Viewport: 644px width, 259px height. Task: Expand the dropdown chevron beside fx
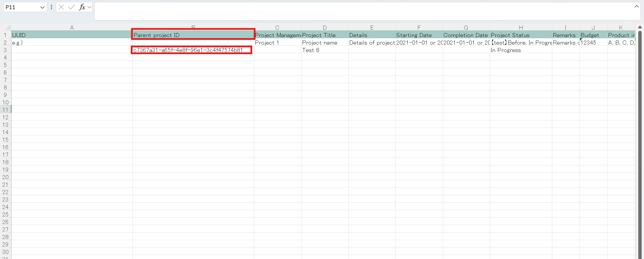(89, 7)
